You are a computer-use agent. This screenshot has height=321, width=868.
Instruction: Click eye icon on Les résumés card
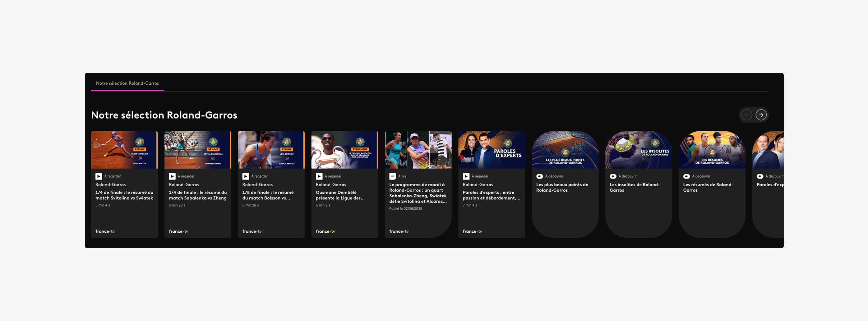pyautogui.click(x=686, y=176)
